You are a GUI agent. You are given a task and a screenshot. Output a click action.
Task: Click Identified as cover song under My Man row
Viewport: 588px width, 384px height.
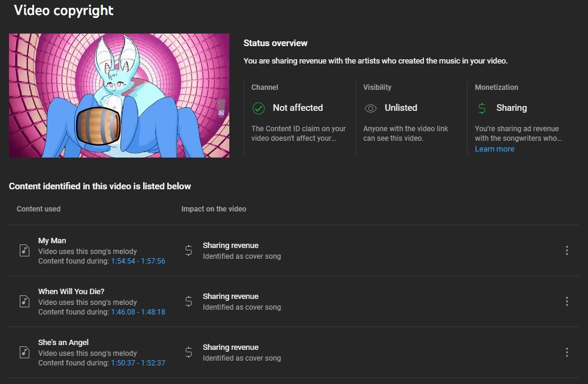[x=242, y=256]
